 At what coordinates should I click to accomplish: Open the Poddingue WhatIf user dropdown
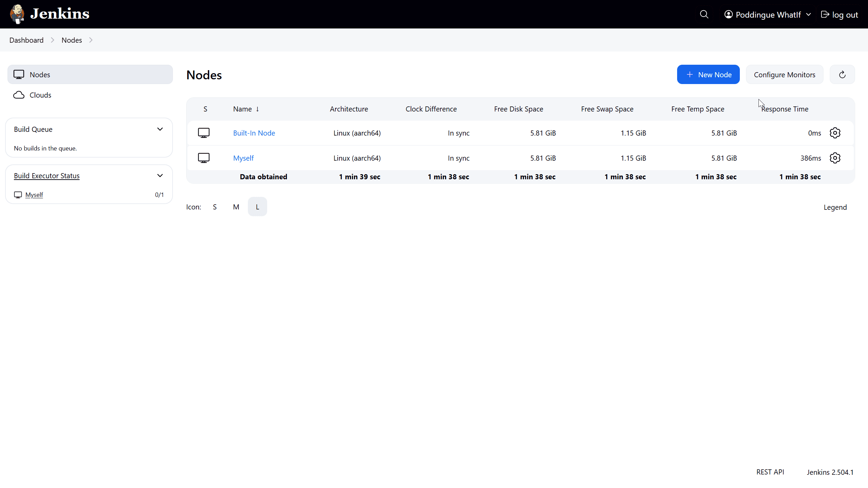coord(767,14)
